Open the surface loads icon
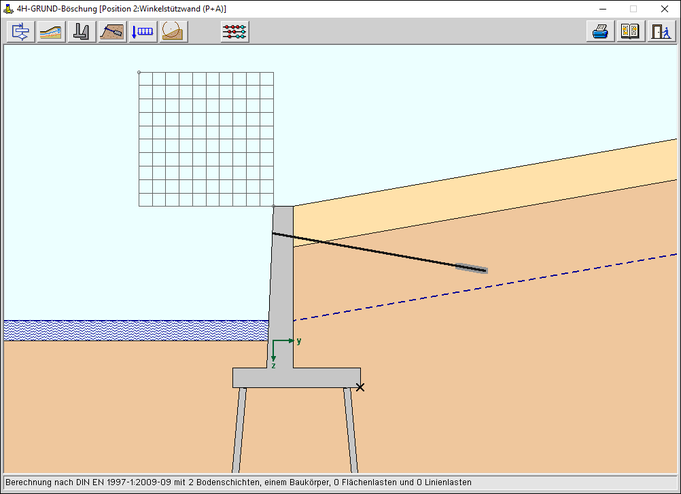The width and height of the screenshot is (681, 494). tap(143, 31)
